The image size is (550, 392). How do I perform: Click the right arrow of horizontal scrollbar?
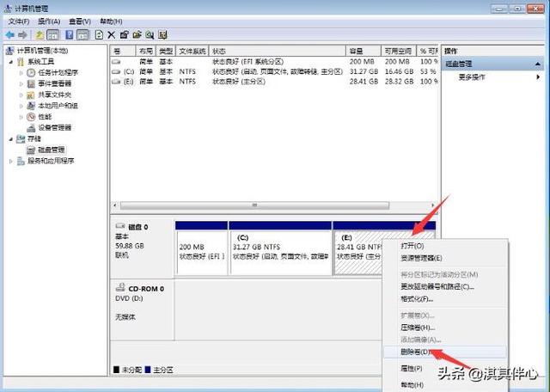pos(432,205)
